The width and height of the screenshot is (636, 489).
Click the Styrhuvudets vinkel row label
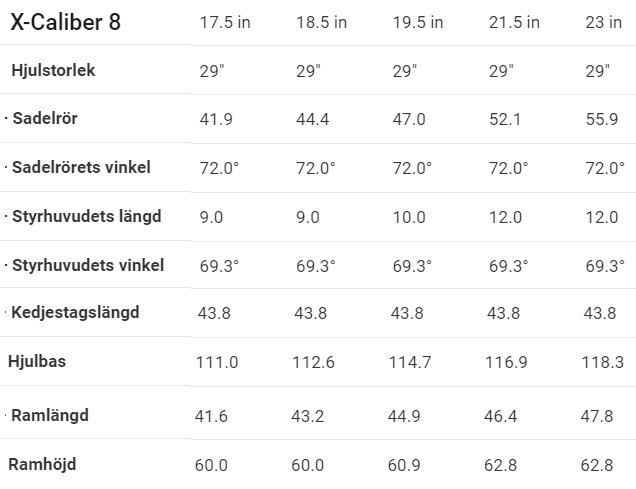tap(88, 265)
